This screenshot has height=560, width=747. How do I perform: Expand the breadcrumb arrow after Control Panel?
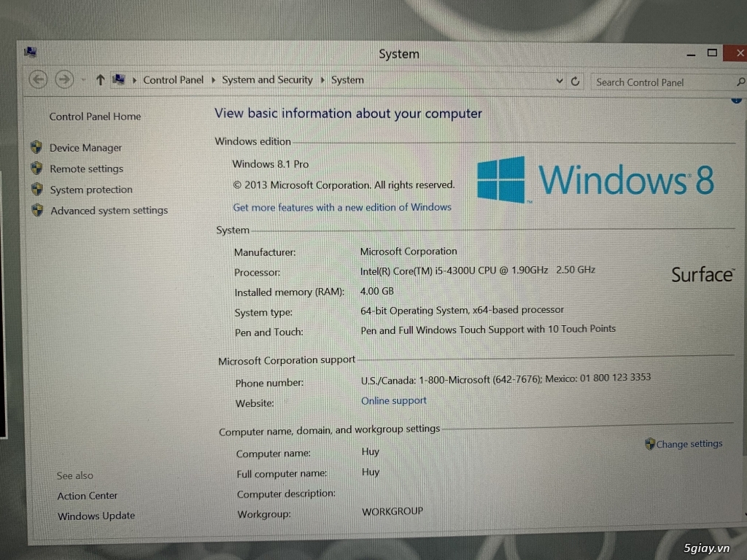(214, 79)
